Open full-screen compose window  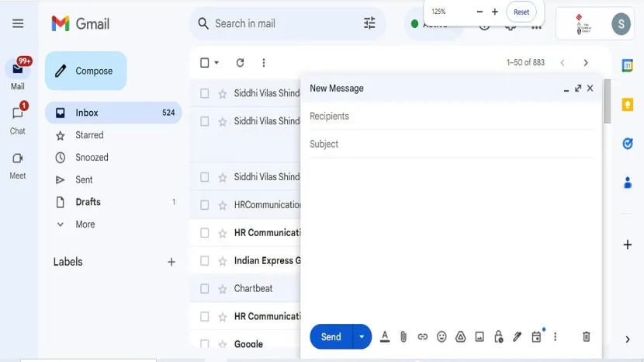click(x=578, y=88)
